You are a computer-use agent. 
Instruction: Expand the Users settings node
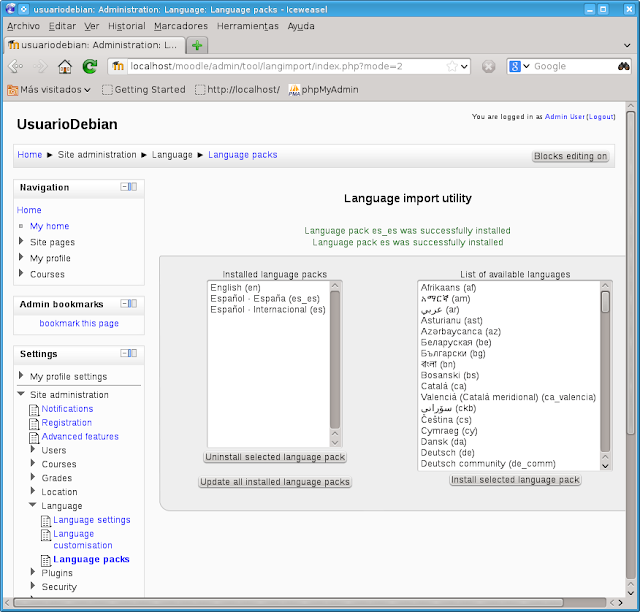click(x=33, y=450)
